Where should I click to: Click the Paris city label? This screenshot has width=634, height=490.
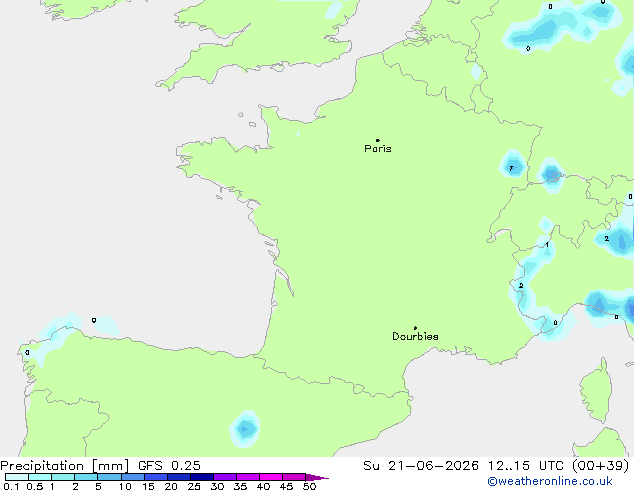tap(378, 149)
